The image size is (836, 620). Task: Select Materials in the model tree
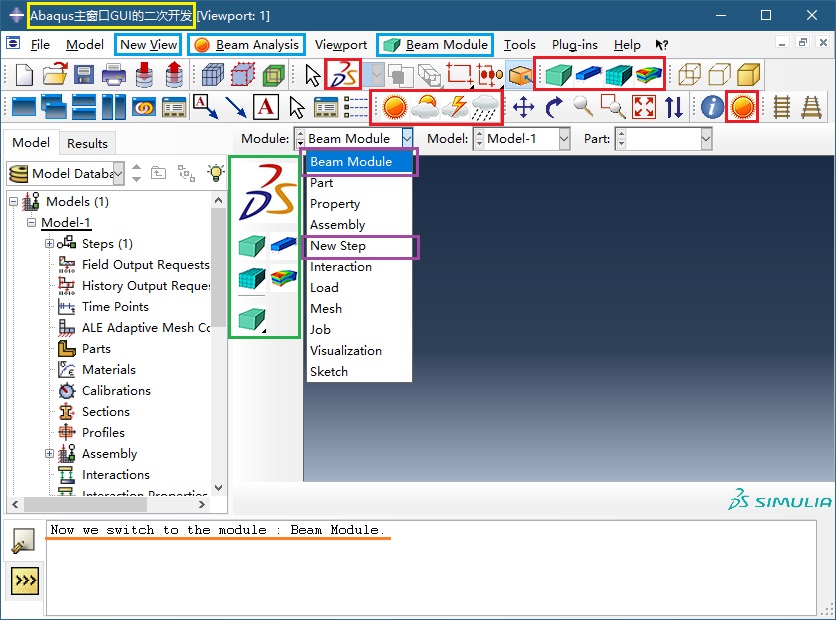point(109,369)
